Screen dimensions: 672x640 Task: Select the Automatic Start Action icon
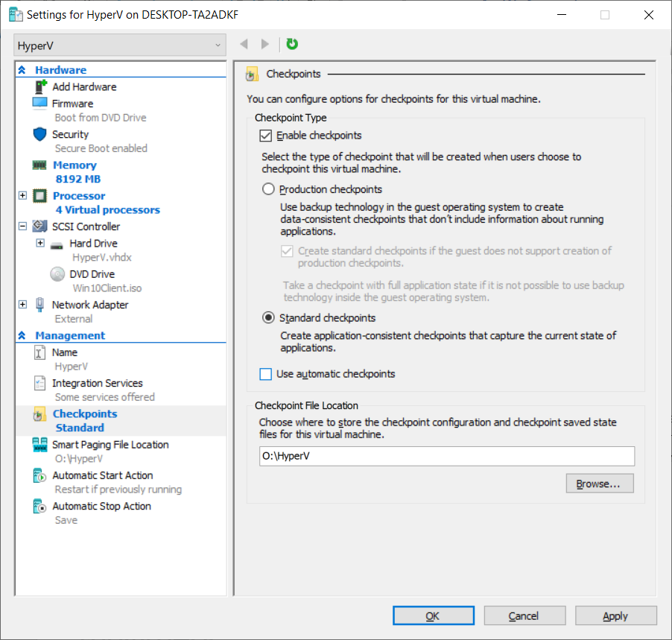40,475
